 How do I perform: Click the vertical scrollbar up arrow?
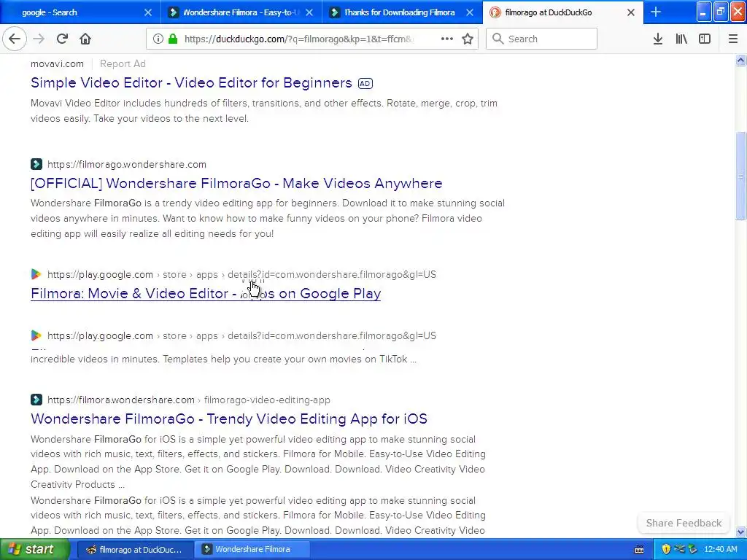point(740,61)
